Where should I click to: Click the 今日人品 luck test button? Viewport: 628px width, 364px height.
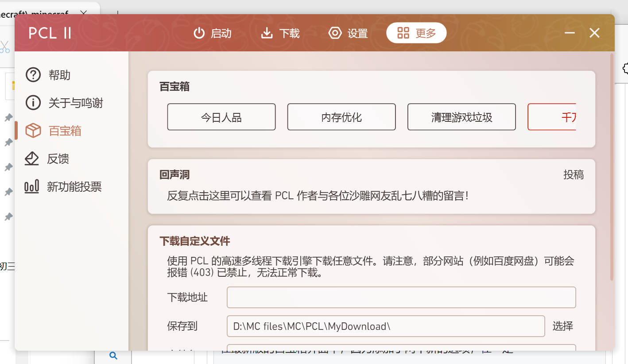pos(221,116)
